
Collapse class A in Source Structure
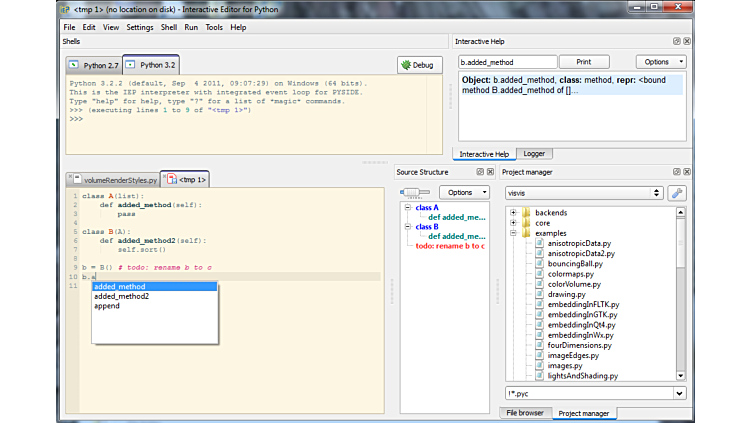click(408, 207)
